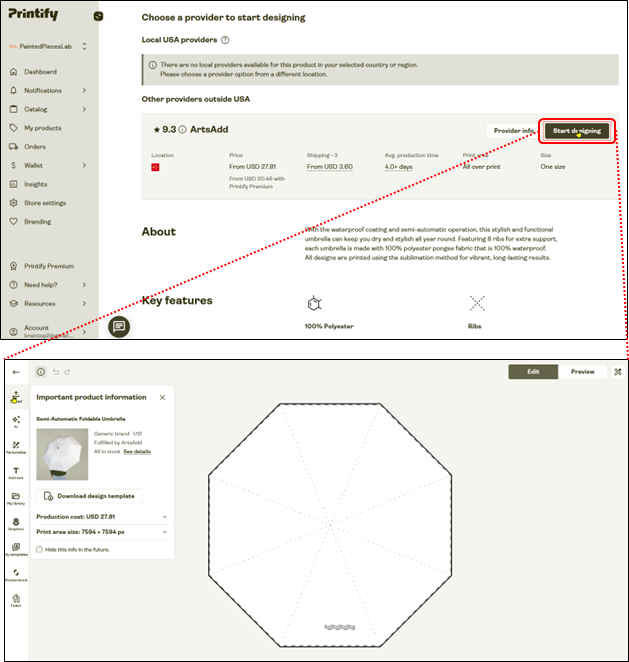Screen dimensions: 629x662
Task: Click the undo arrow
Action: click(x=56, y=372)
